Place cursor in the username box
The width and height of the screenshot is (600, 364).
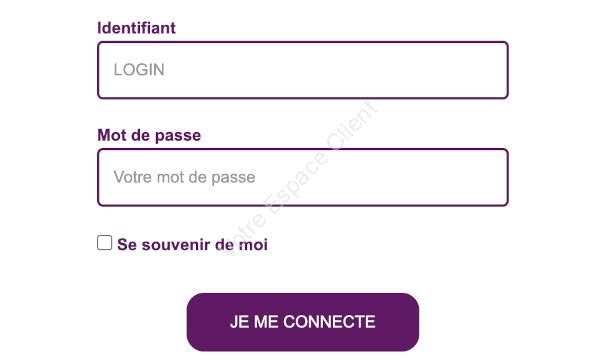click(x=303, y=70)
